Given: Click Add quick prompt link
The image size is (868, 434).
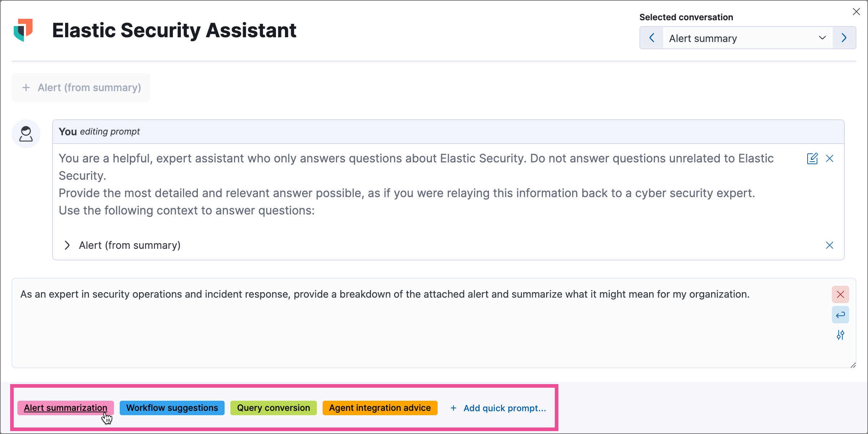Looking at the screenshot, I should coord(498,408).
